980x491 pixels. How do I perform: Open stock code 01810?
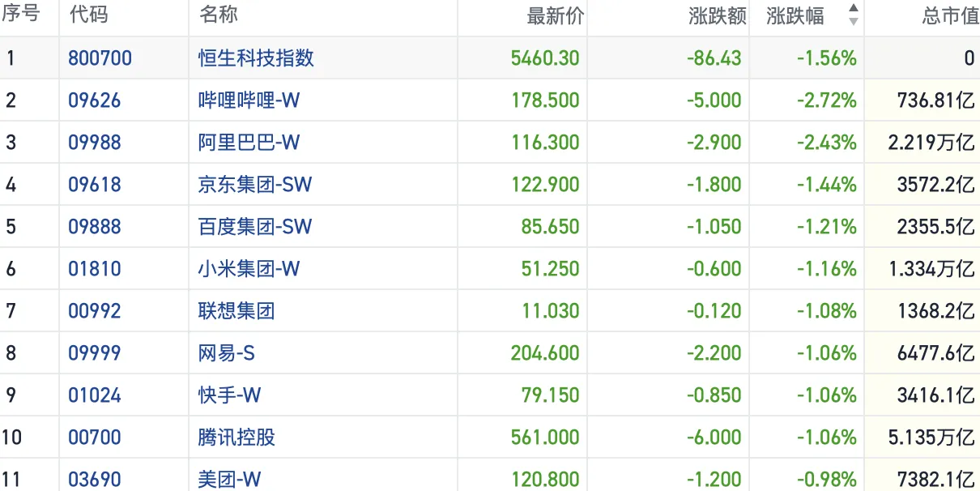[x=94, y=269]
